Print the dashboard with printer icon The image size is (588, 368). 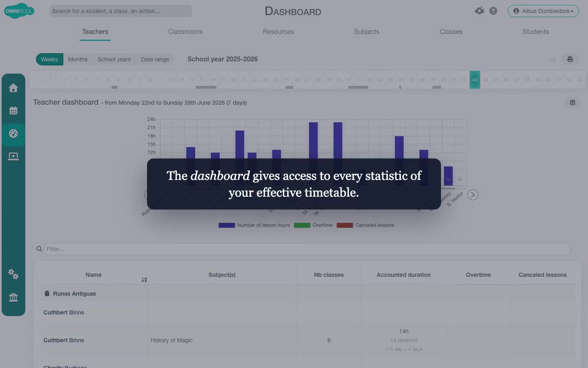coord(570,59)
